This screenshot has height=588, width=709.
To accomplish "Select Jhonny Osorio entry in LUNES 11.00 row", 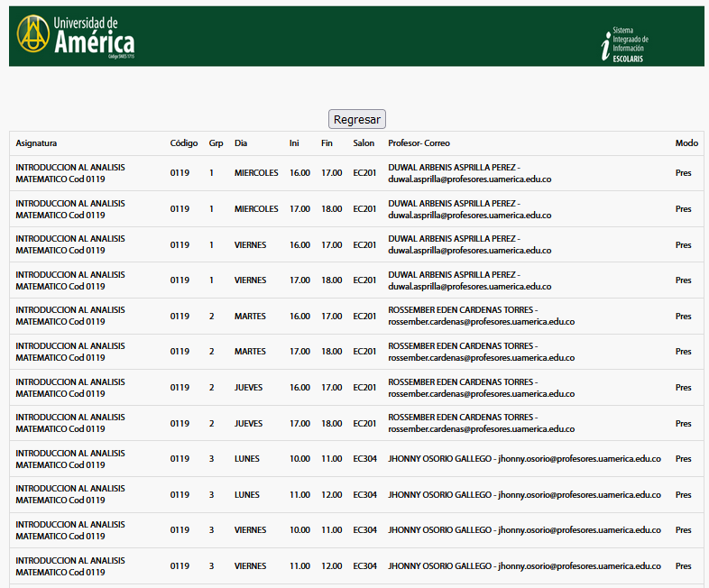I will (524, 495).
